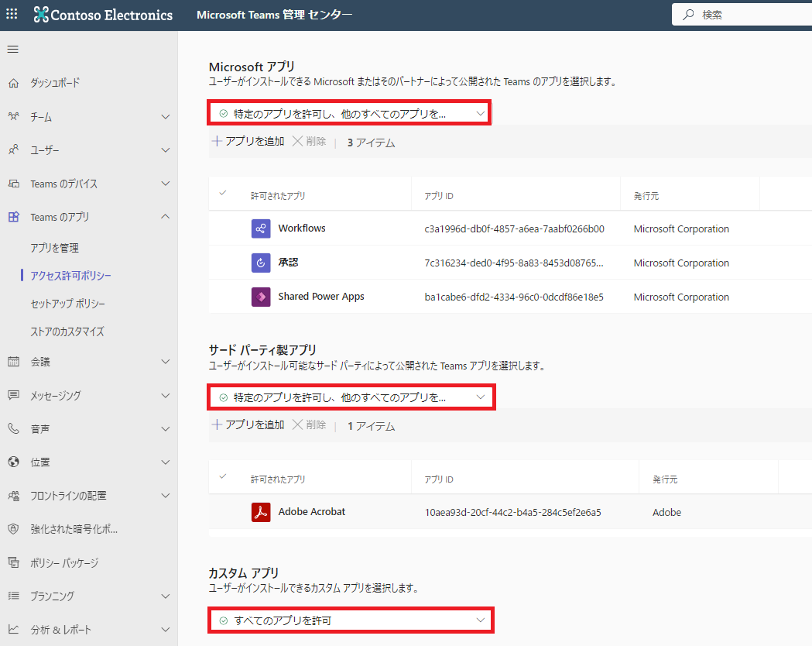Click the メッセージング chat icon
This screenshot has height=646, width=812.
(13, 395)
